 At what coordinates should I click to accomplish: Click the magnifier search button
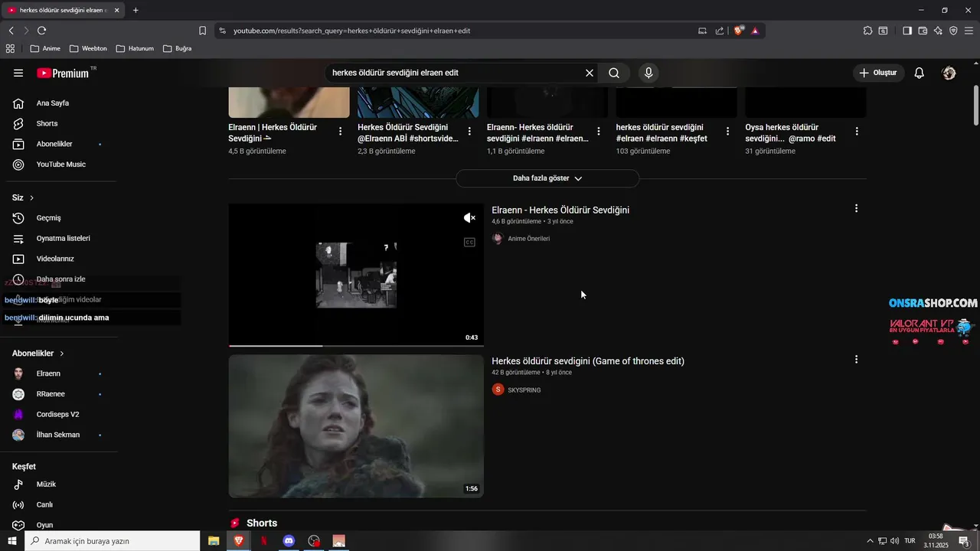[614, 73]
